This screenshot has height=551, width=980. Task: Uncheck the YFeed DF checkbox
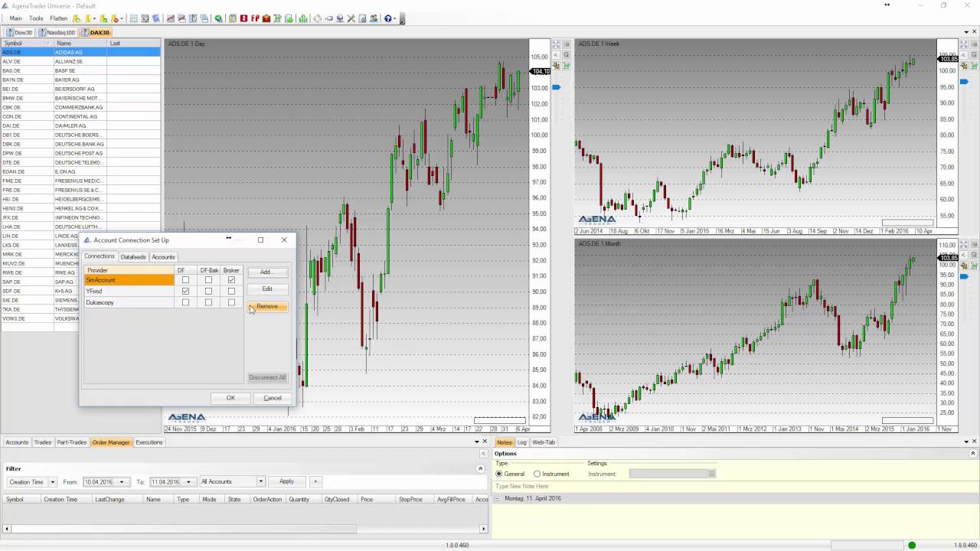pyautogui.click(x=185, y=292)
